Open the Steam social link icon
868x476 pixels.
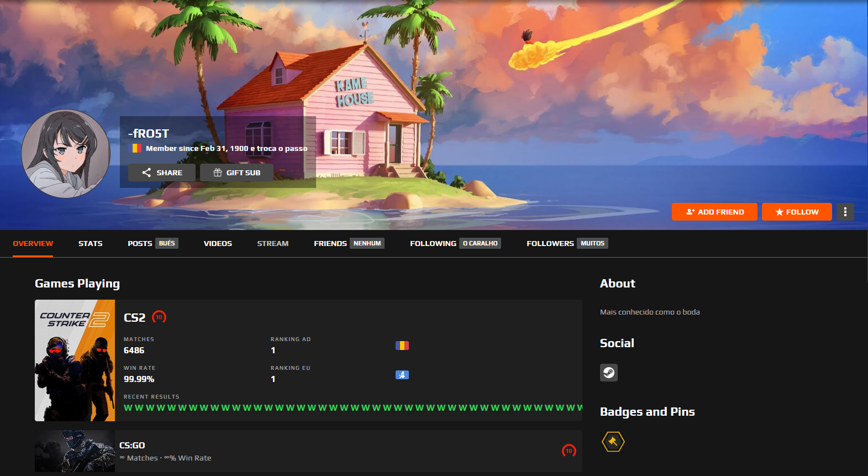pyautogui.click(x=609, y=373)
